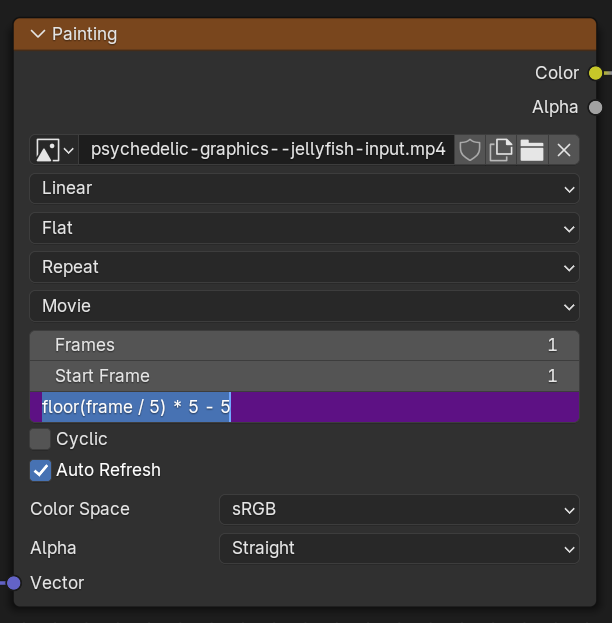Viewport: 612px width, 623px height.
Task: Open the Linear interpolation dropdown
Action: tap(304, 188)
